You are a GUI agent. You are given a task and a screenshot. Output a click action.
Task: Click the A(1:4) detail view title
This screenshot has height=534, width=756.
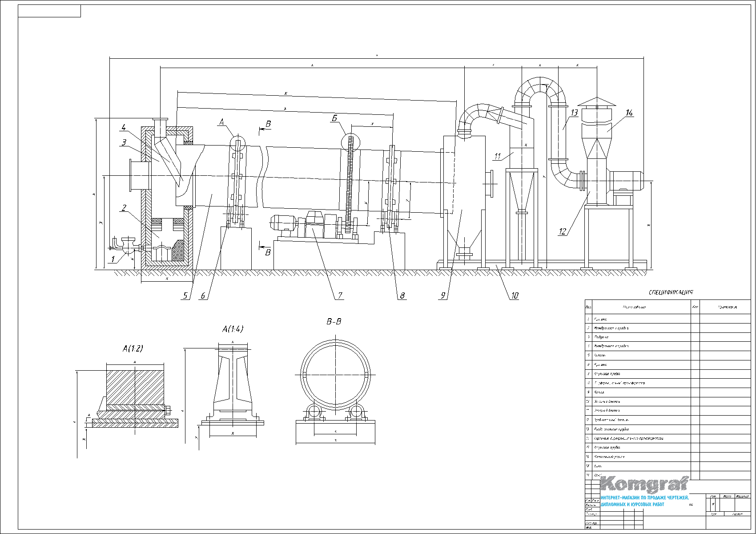[233, 329]
